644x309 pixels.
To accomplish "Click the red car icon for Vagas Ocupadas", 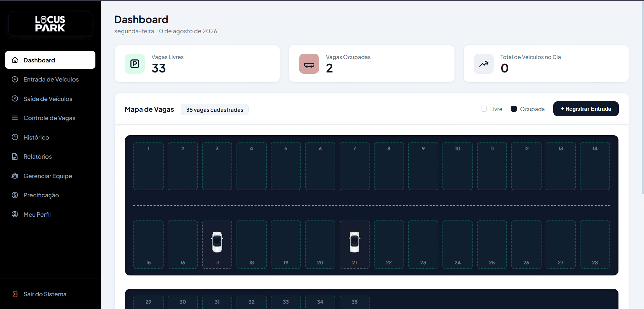I will (309, 64).
